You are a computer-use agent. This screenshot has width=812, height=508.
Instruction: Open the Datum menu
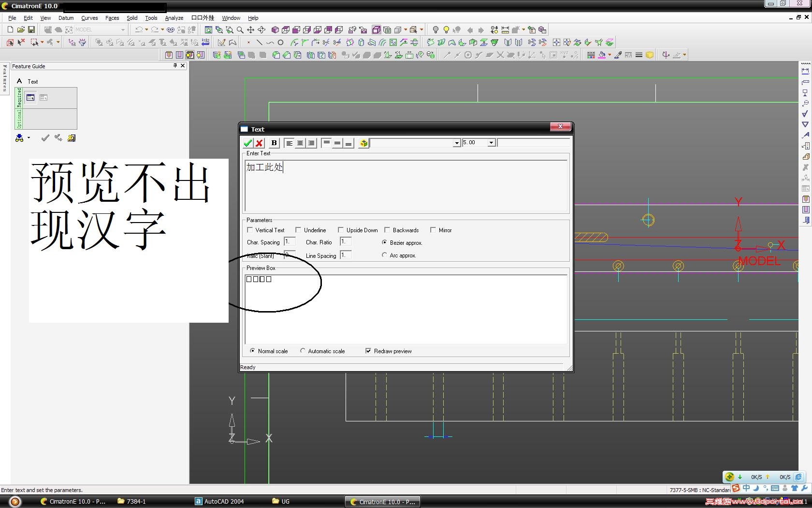point(66,18)
